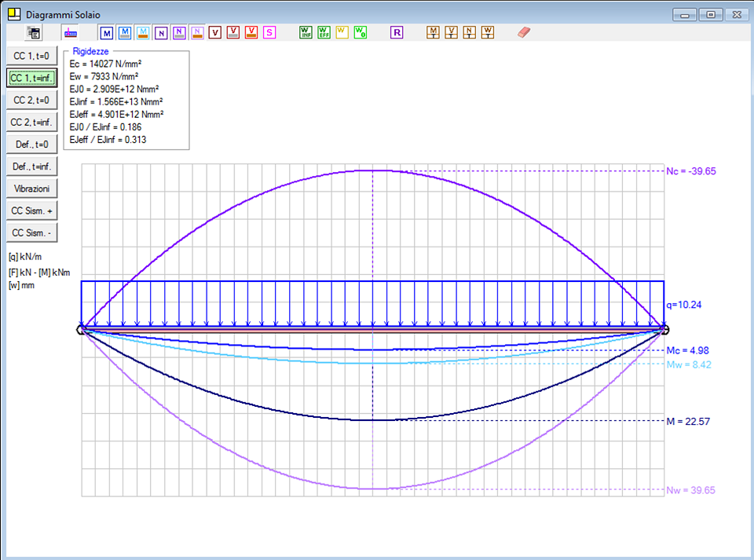Screen dimensions: 754x560
Task: Click the brown W T-beam icon
Action: click(x=488, y=32)
